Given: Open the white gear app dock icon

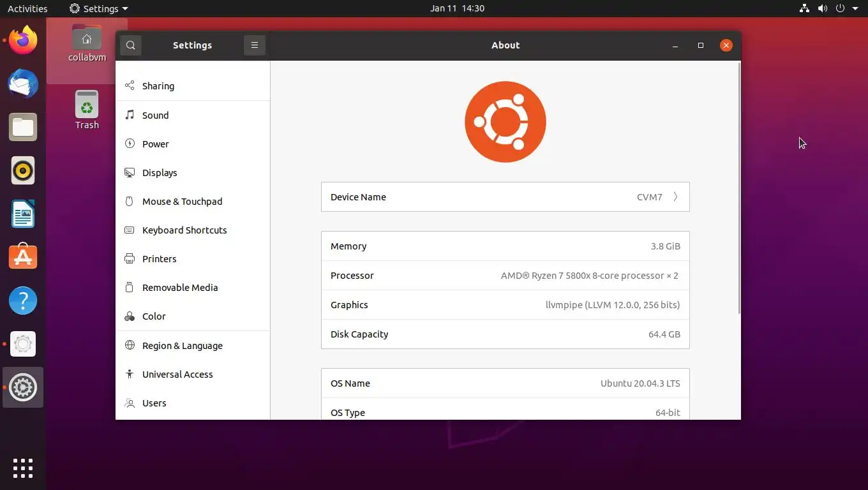Looking at the screenshot, I should (x=23, y=344).
